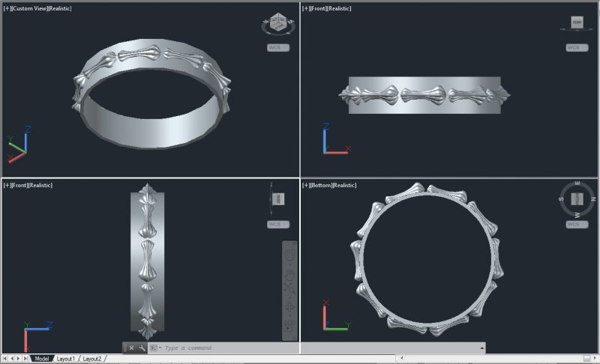600x364 pixels.
Task: Click the ViewCube face in the Bottom viewport
Action: pyautogui.click(x=577, y=199)
